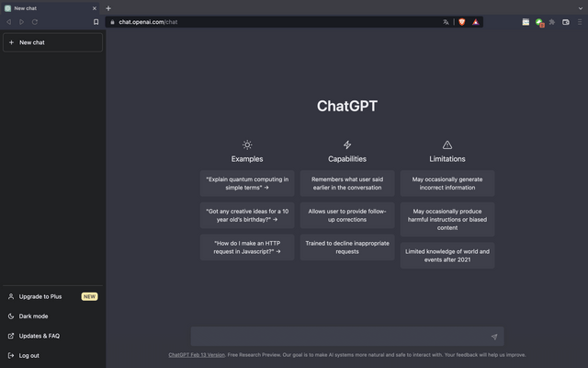
Task: Toggle Dark mode in the sidebar
Action: point(33,316)
